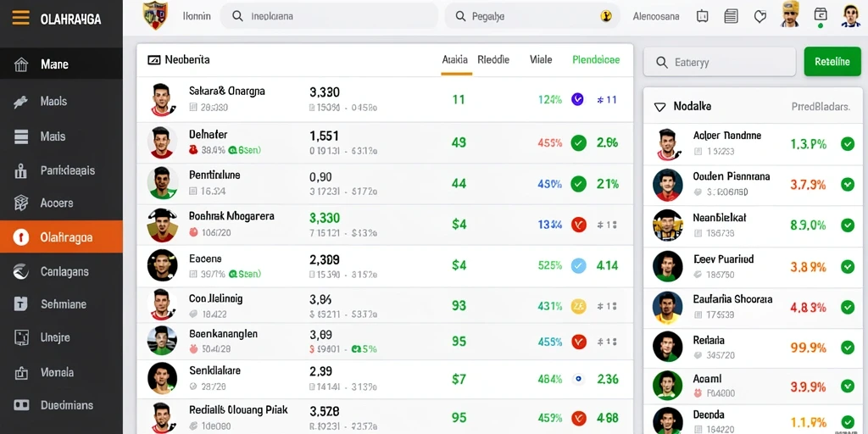Toggle green check beside Aolper Nandnne
Viewport: 868px width, 434px height.
848,144
